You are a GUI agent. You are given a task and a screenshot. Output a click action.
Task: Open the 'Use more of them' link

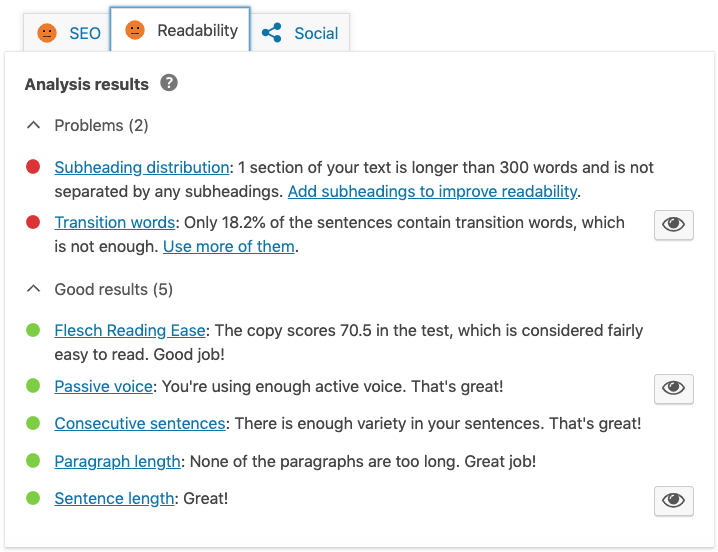229,246
